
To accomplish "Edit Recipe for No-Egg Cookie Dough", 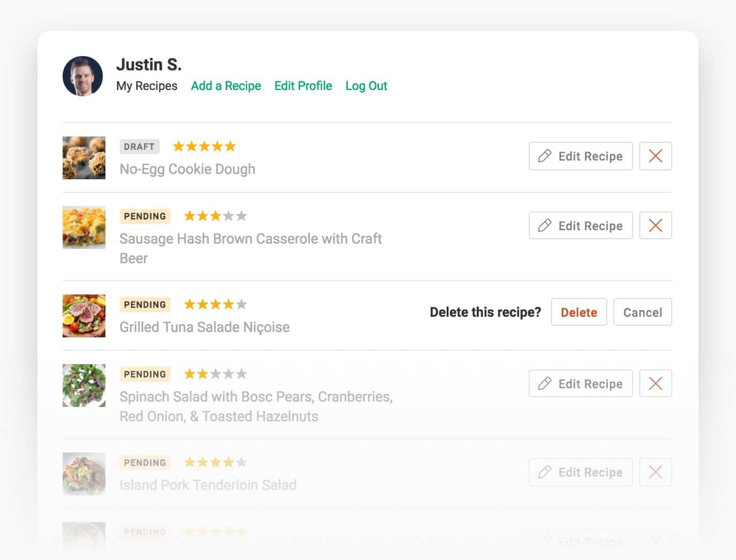I will 580,156.
